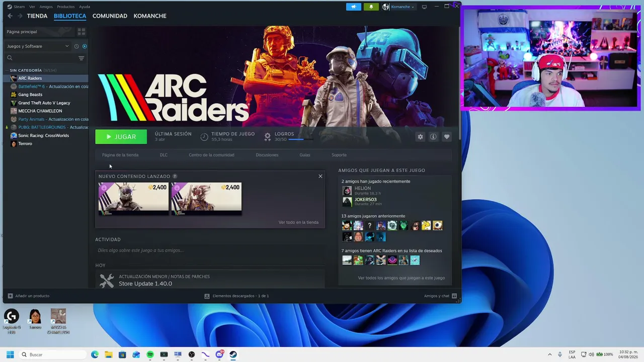Screen dimensions: 644x362
Task: Collapse the SIN CATEGORÍA group
Action: tap(7, 70)
